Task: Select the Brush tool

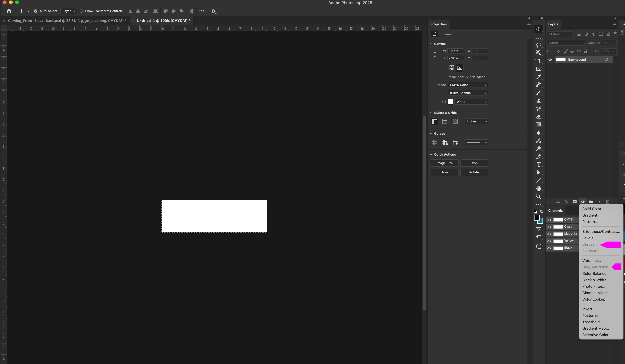Action: [x=538, y=93]
